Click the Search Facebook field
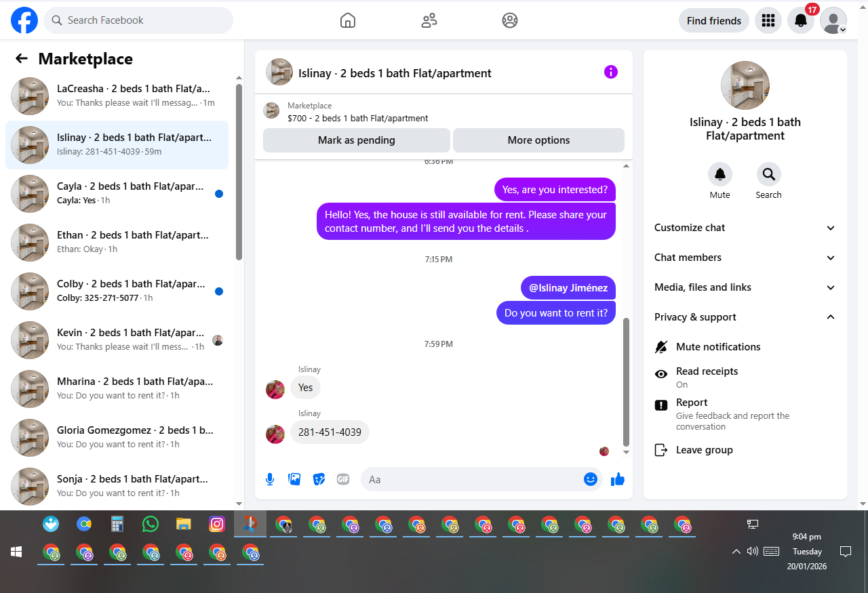Screen dimensions: 868x593 tap(138, 20)
